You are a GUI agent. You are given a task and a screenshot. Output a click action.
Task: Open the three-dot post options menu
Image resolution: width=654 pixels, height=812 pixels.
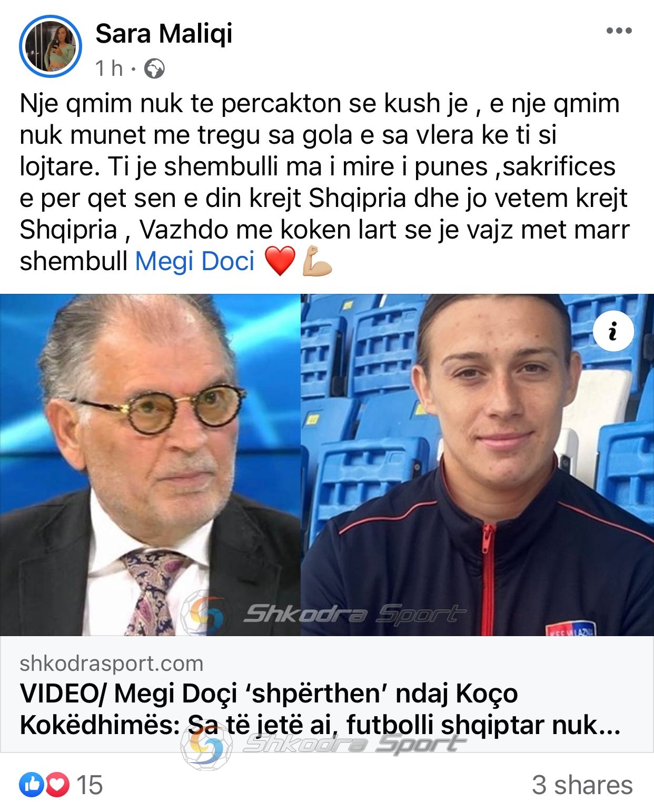point(619,31)
